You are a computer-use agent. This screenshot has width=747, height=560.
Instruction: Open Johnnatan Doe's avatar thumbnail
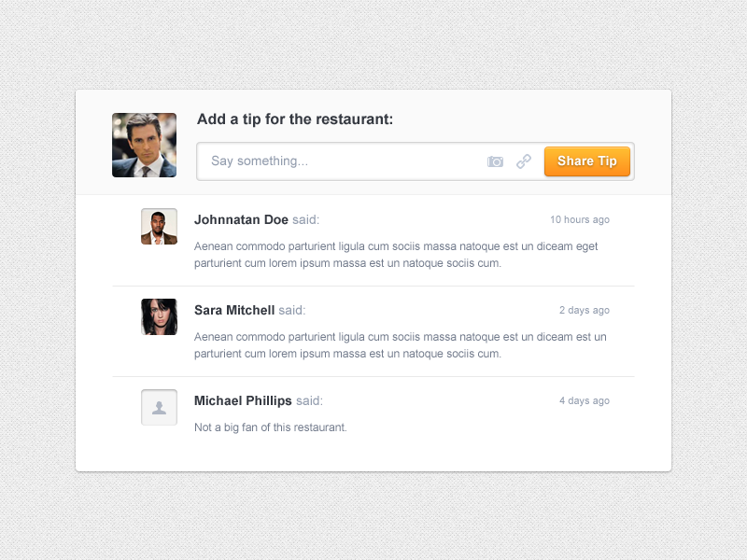[159, 226]
